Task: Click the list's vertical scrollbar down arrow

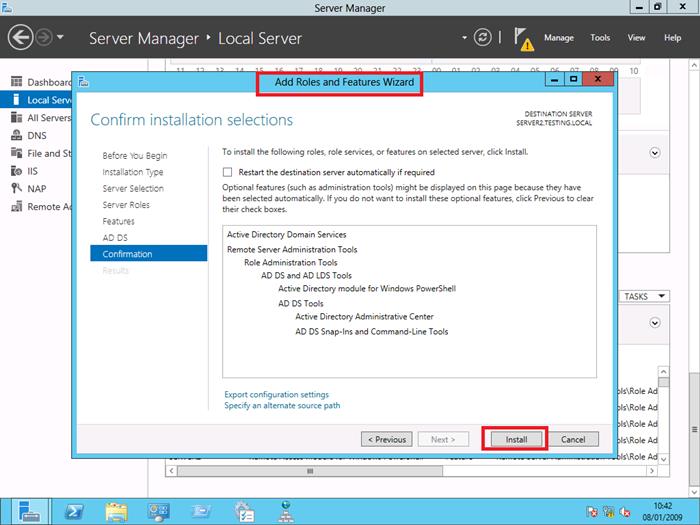Action: pos(663,459)
